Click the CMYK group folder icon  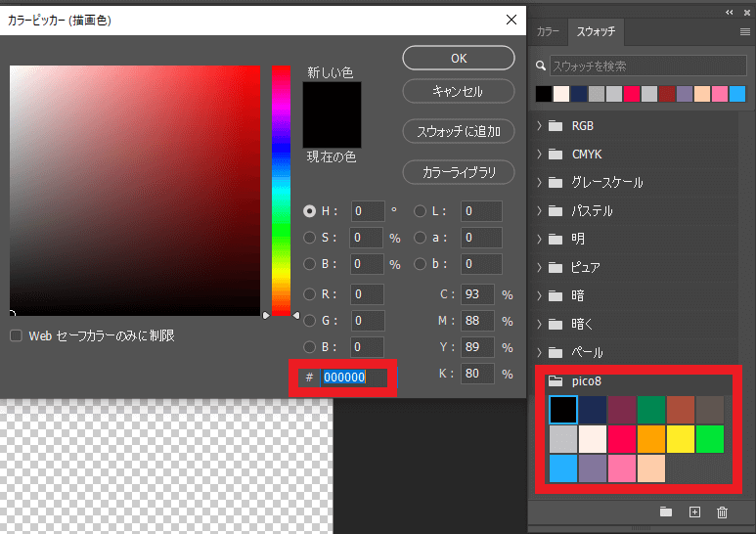coord(556,155)
